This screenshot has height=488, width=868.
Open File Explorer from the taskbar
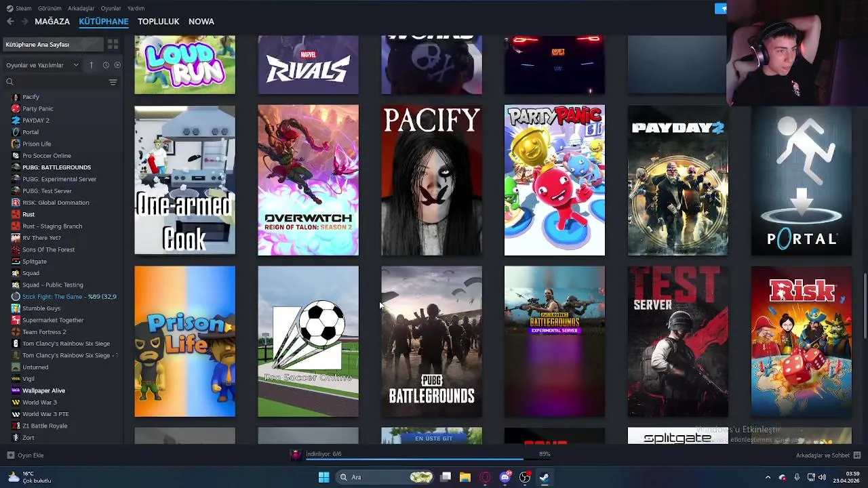pos(465,477)
